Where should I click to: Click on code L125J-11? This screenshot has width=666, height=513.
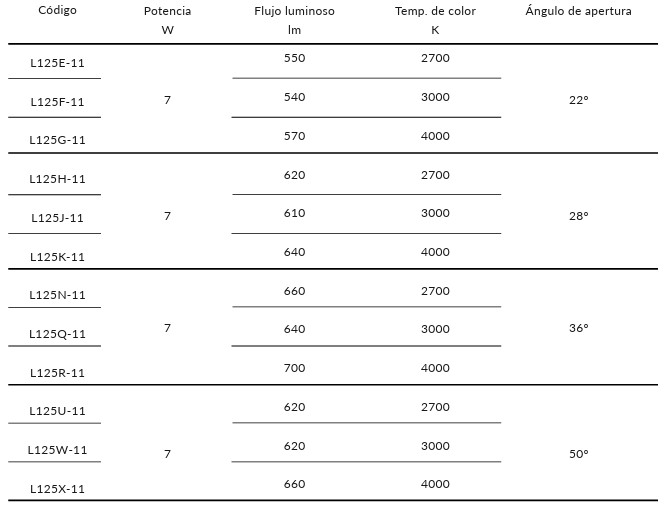coord(58,218)
